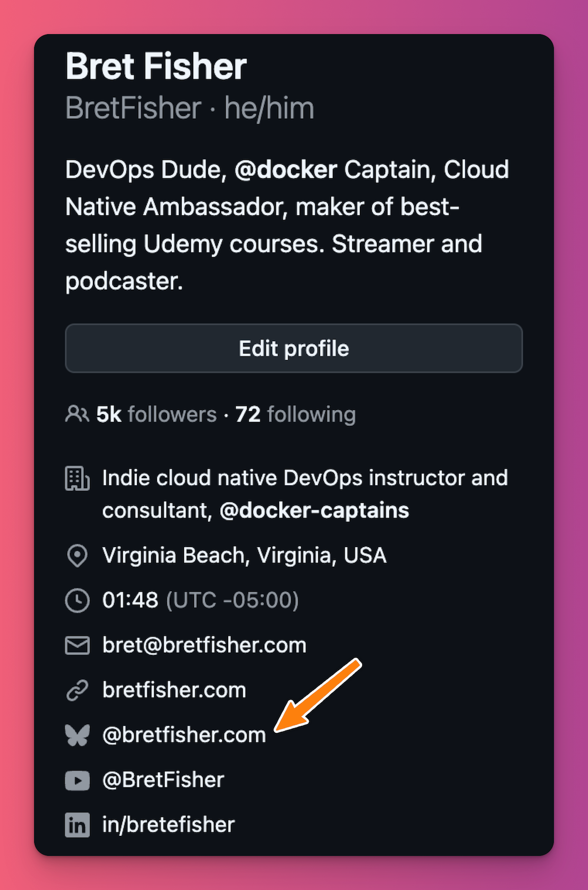
Task: Click the Bret Fisher name heading
Action: 156,66
